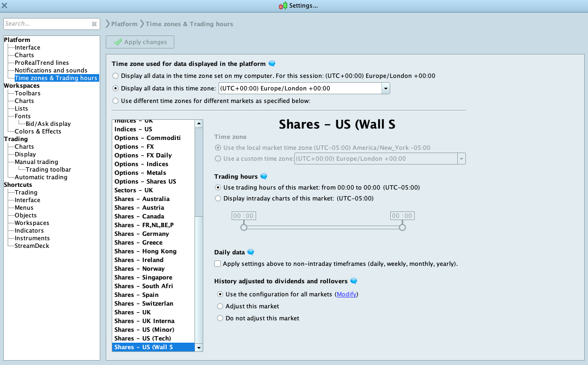Select 'Indices - US' in market list
Screen dimensions: 588x365
tap(153, 129)
